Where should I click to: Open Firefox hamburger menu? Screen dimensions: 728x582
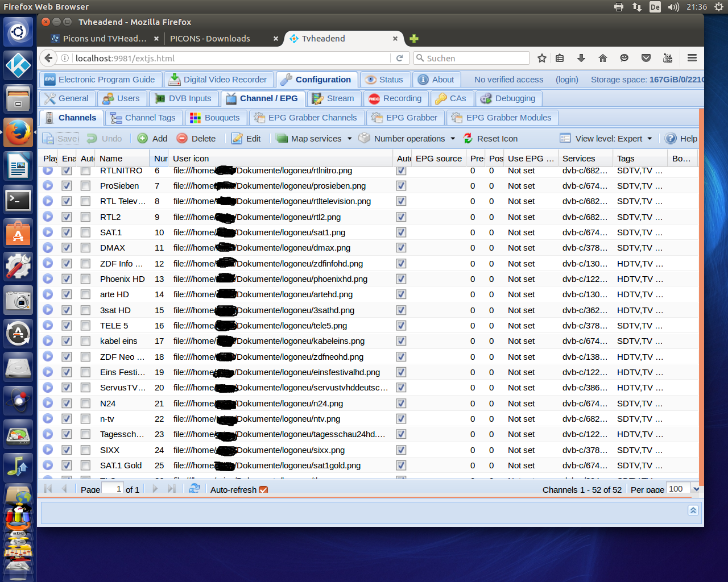point(692,58)
